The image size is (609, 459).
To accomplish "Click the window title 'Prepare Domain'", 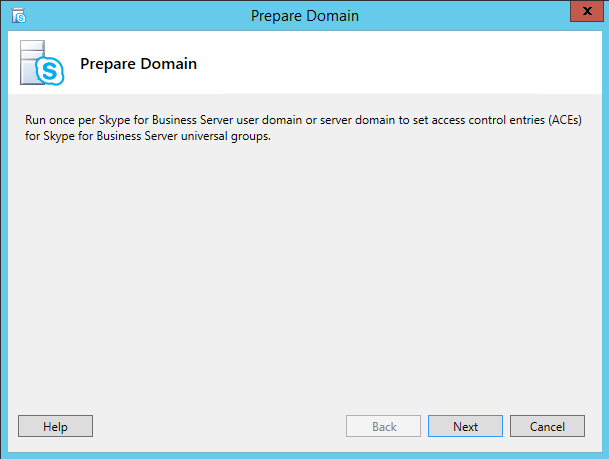I will tap(304, 16).
